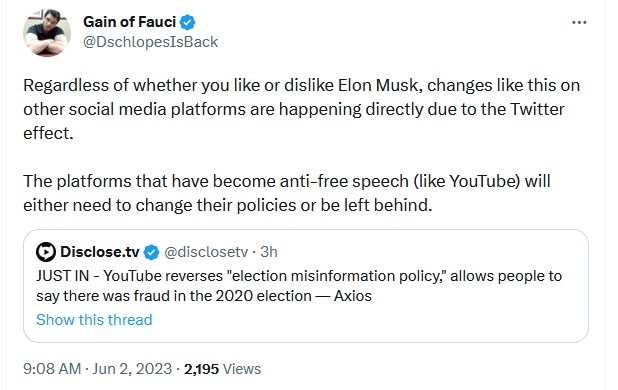The image size is (618, 390).
Task: Open the three-dot more options menu
Action: point(579,23)
